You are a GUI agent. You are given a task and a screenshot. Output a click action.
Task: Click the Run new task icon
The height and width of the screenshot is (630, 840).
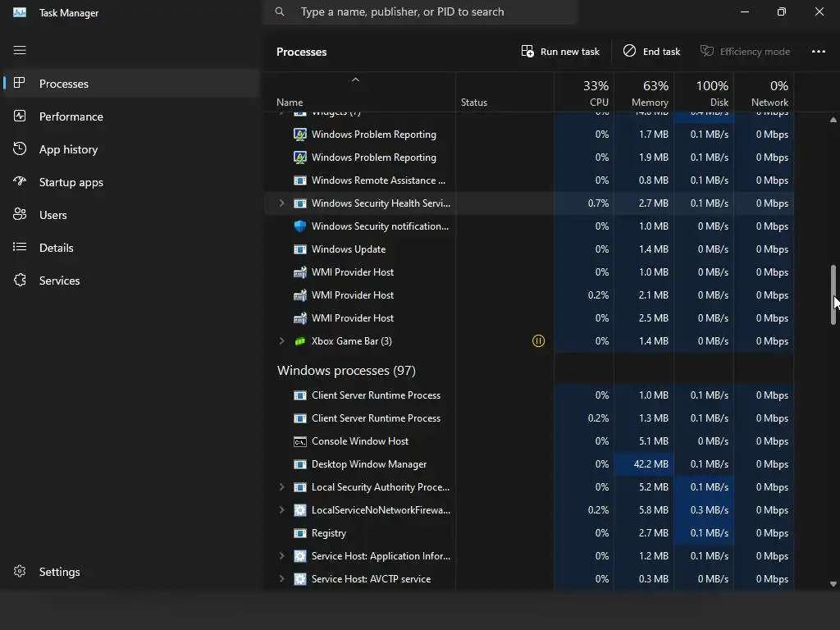click(527, 52)
